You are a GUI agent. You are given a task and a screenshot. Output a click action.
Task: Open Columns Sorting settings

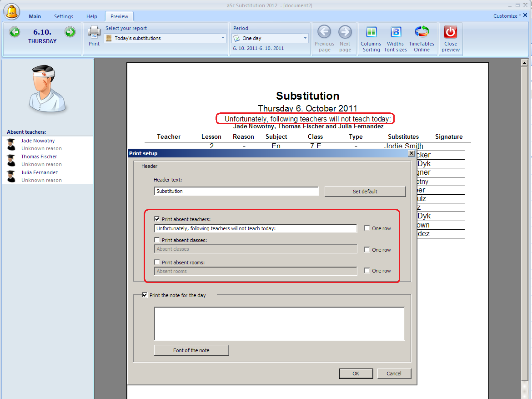point(371,39)
